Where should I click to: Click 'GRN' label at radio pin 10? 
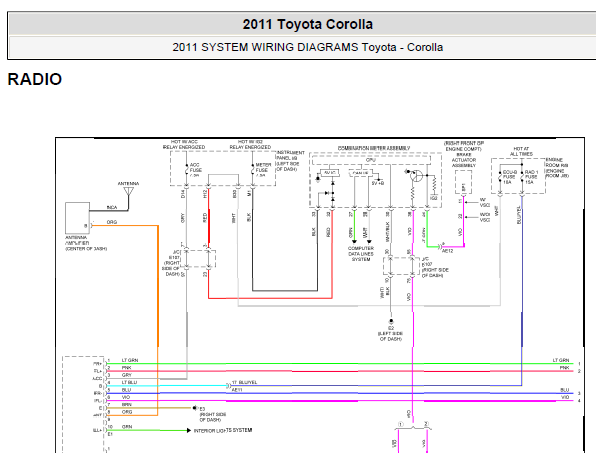tap(127, 427)
